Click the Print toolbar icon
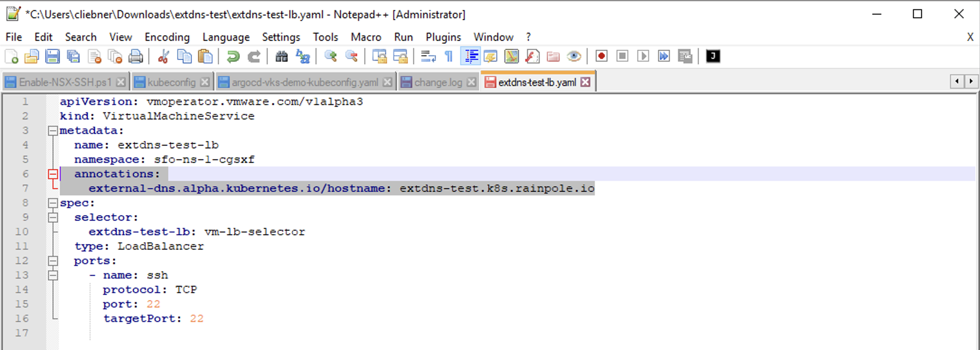 [136, 57]
